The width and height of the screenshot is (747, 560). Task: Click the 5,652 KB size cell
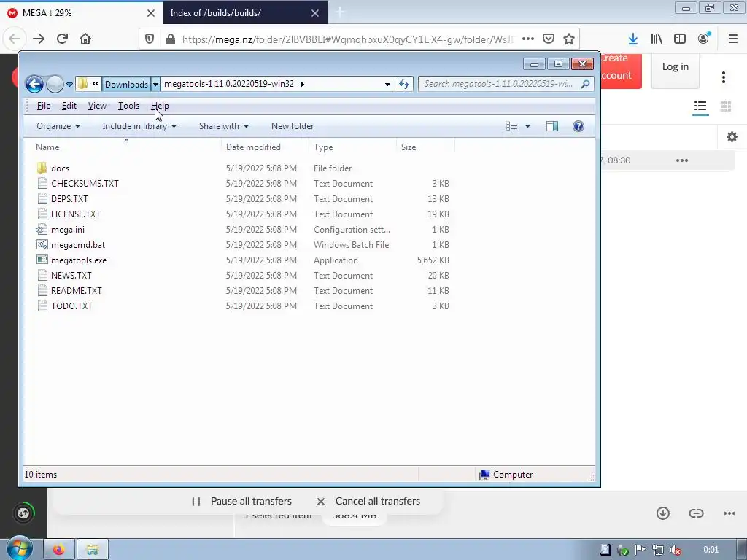click(x=433, y=260)
